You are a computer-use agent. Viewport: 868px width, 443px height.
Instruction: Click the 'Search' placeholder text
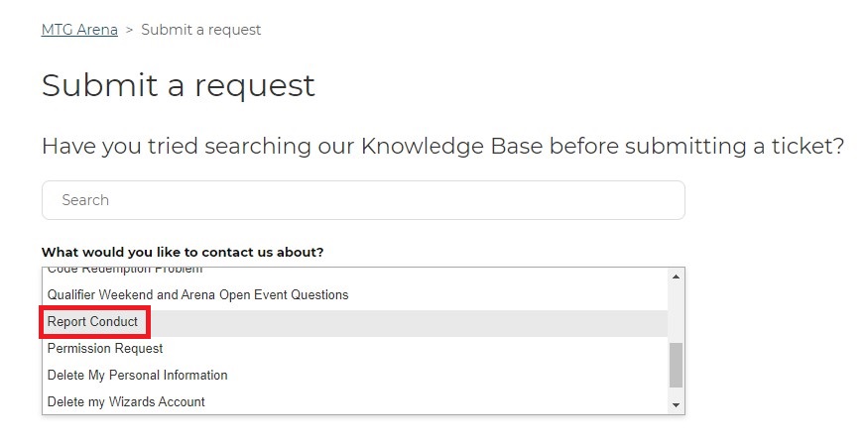pyautogui.click(x=85, y=200)
